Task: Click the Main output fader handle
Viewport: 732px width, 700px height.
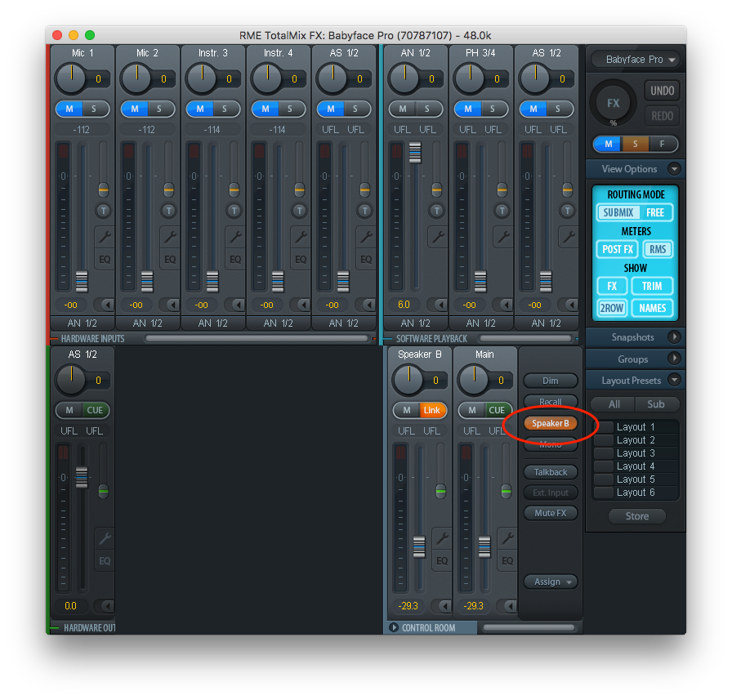Action: pyautogui.click(x=484, y=547)
